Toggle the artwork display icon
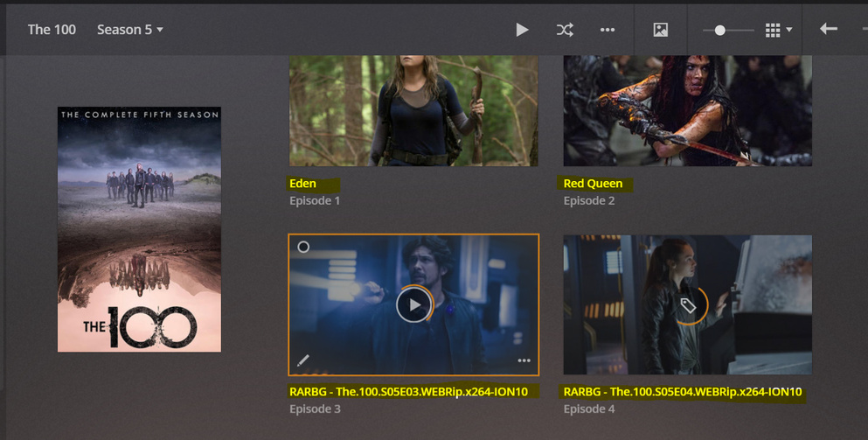Screen dimensions: 868x440 (661, 30)
